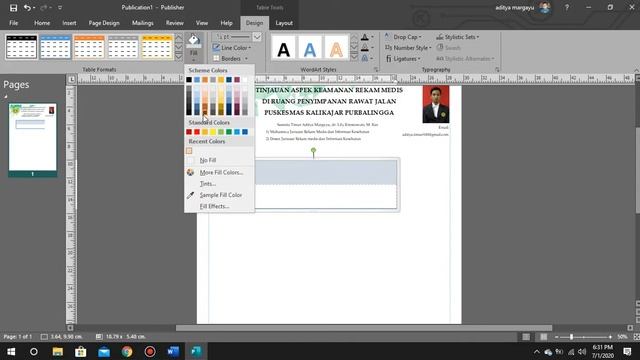Expand the Table Formats gallery more arrow
Screen dimensions: 640x360
[178, 57]
